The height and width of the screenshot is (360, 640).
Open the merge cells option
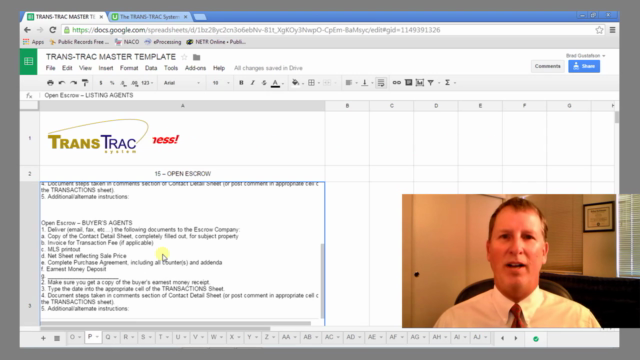tap(327, 83)
